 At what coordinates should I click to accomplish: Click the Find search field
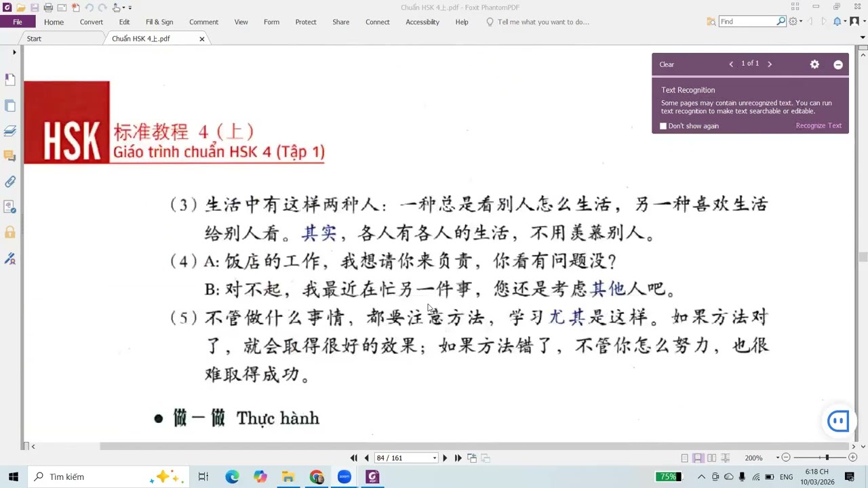pos(747,22)
